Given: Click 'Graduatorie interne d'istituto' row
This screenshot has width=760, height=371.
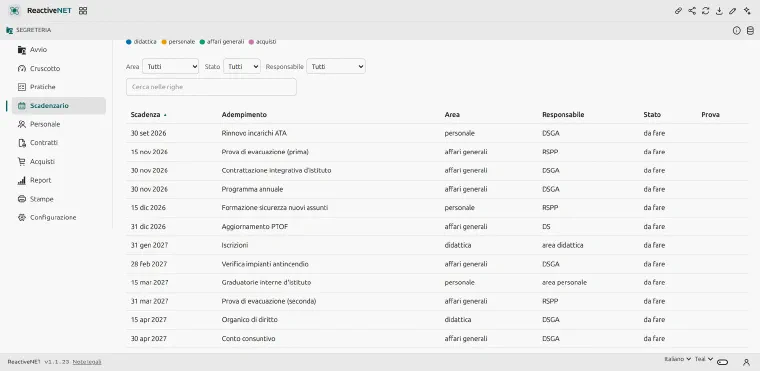Looking at the screenshot, I should (437, 282).
